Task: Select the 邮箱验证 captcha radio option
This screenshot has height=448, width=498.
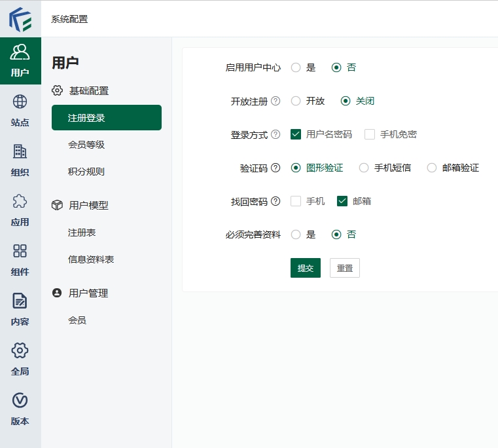Action: (x=432, y=168)
